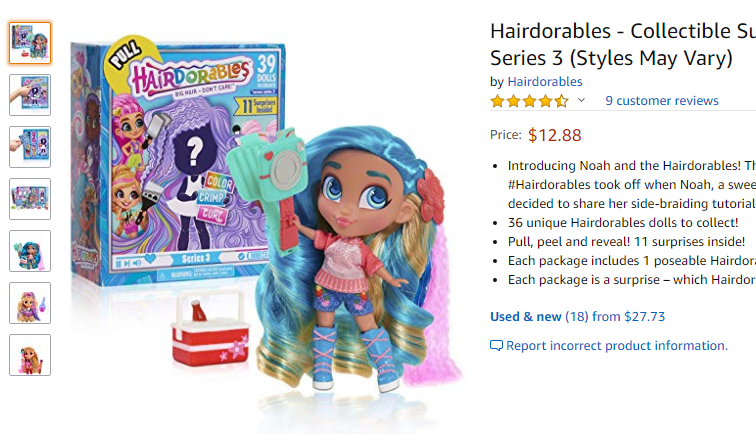
Task: Click the Hairdorables box in main image
Action: point(178,162)
